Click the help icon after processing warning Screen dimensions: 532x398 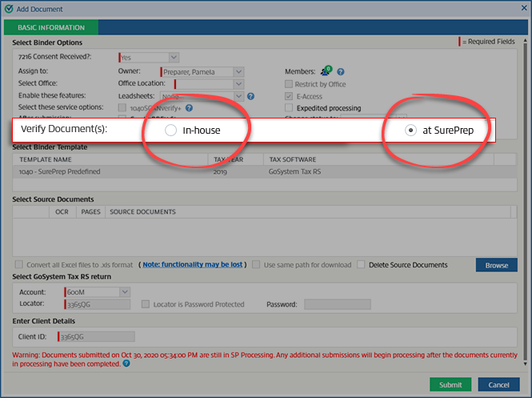126,364
